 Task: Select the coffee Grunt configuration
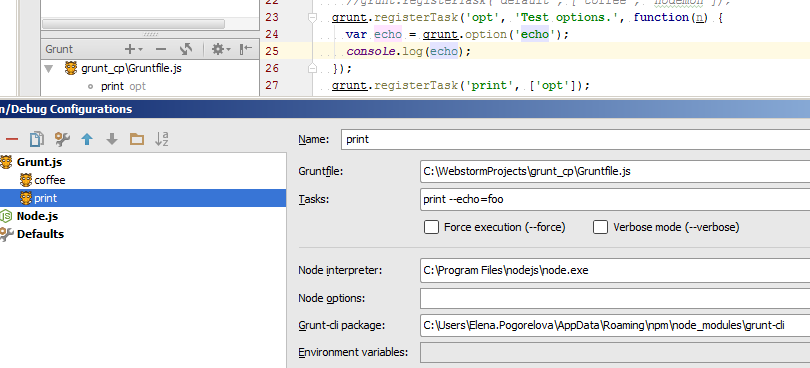click(x=50, y=180)
